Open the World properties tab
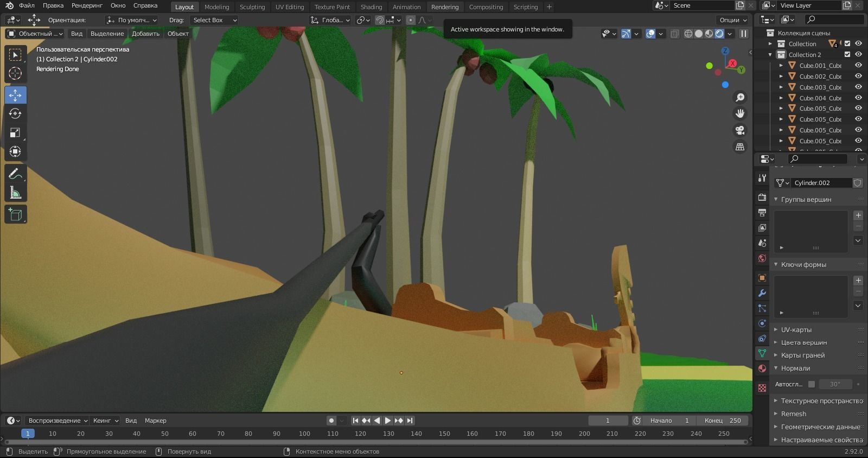Image resolution: width=868 pixels, height=458 pixels. (x=762, y=258)
